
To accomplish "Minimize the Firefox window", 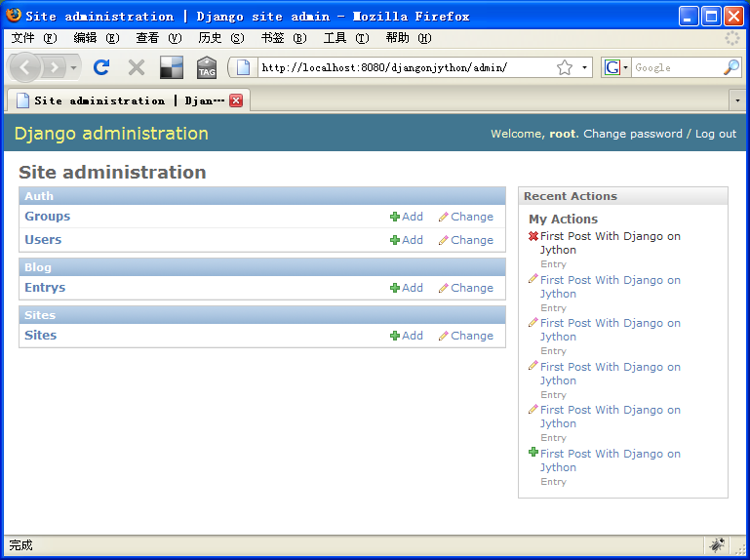I will 689,17.
